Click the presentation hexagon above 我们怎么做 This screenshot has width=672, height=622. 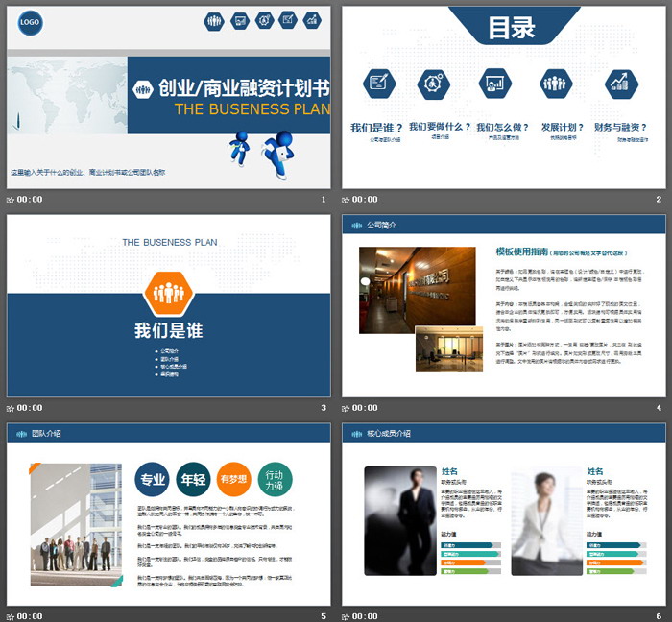click(x=495, y=83)
